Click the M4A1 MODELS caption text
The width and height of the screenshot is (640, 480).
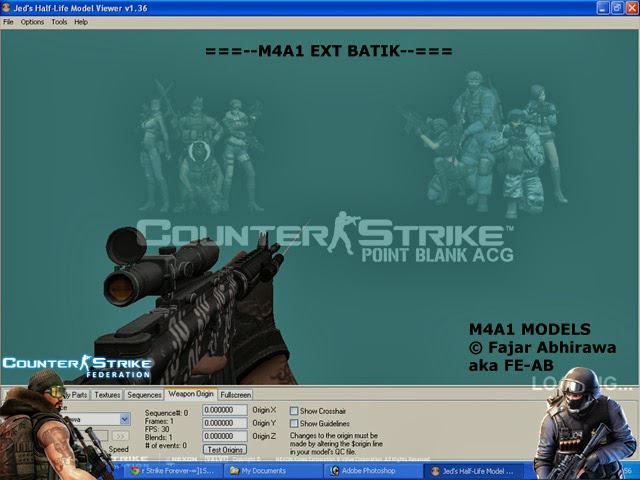pyautogui.click(x=529, y=329)
